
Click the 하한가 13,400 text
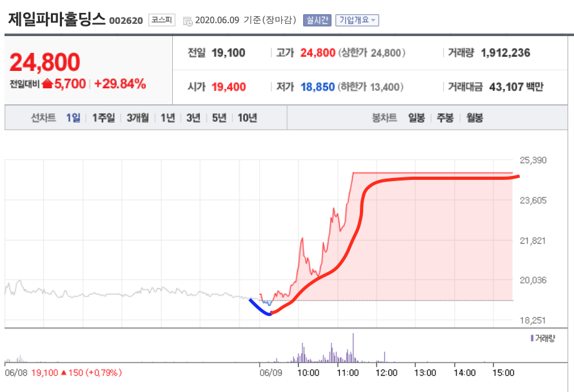point(370,87)
